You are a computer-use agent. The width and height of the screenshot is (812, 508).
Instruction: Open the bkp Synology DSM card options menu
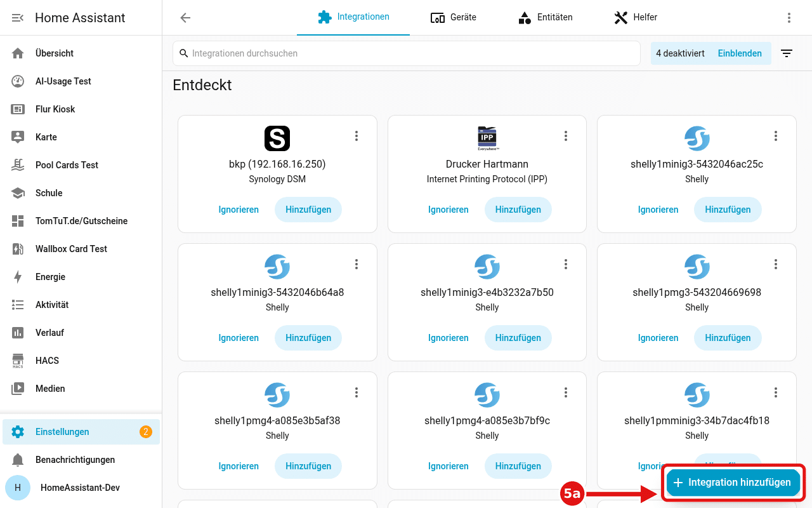point(357,136)
